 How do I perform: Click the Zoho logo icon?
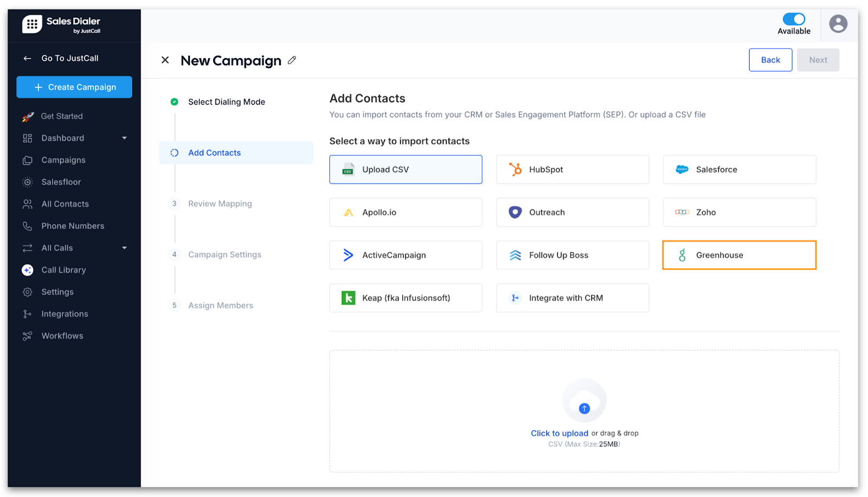tap(682, 212)
